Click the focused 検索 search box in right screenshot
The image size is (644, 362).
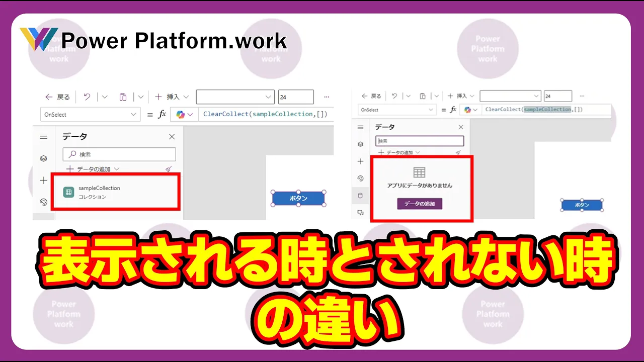(420, 141)
